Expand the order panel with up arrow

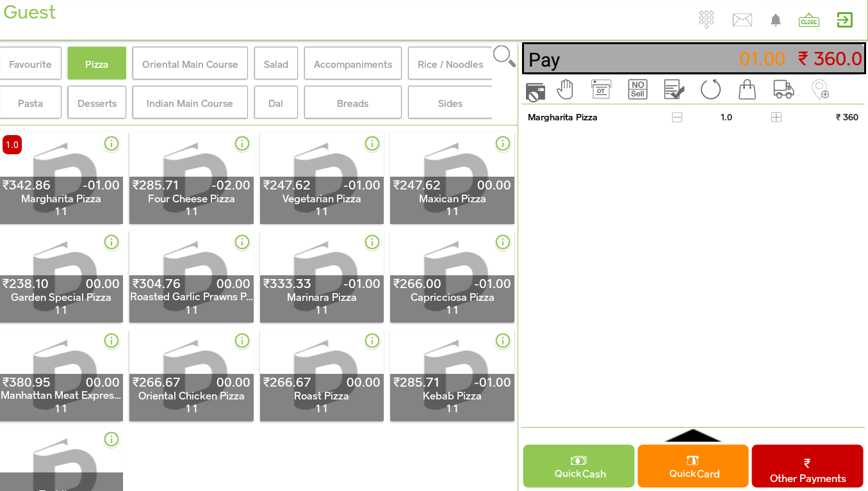coord(693,435)
